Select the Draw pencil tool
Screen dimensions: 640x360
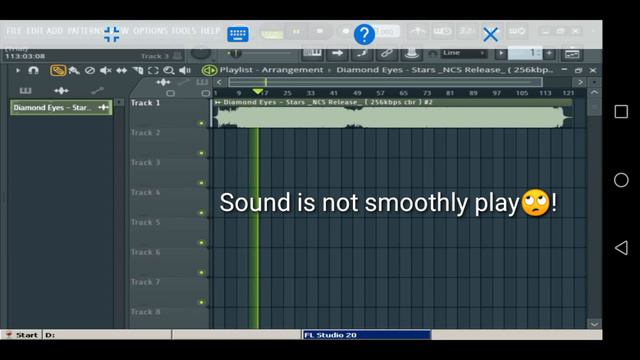[58, 71]
